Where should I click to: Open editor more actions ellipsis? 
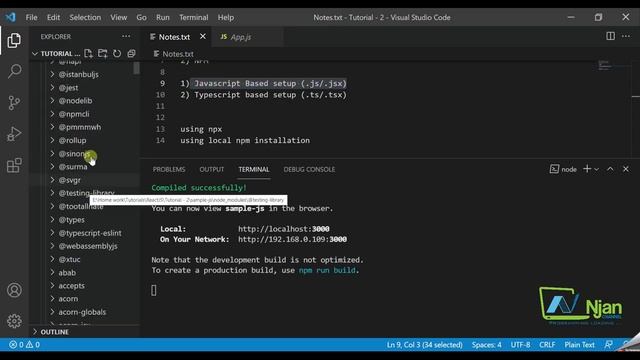pyautogui.click(x=626, y=36)
